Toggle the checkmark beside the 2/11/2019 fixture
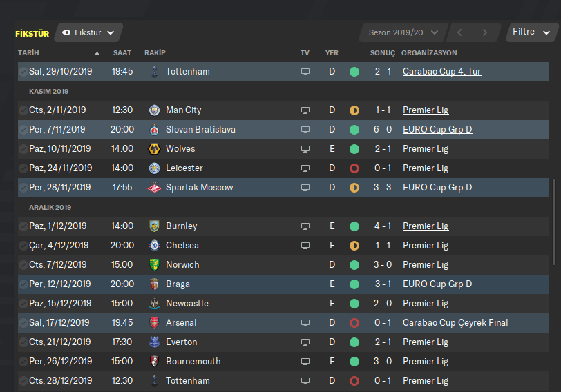The width and height of the screenshot is (561, 392). coord(23,110)
